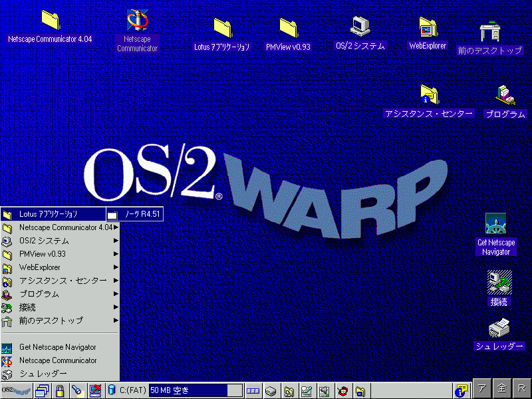Expand the プログラム submenu arrow

(116, 294)
